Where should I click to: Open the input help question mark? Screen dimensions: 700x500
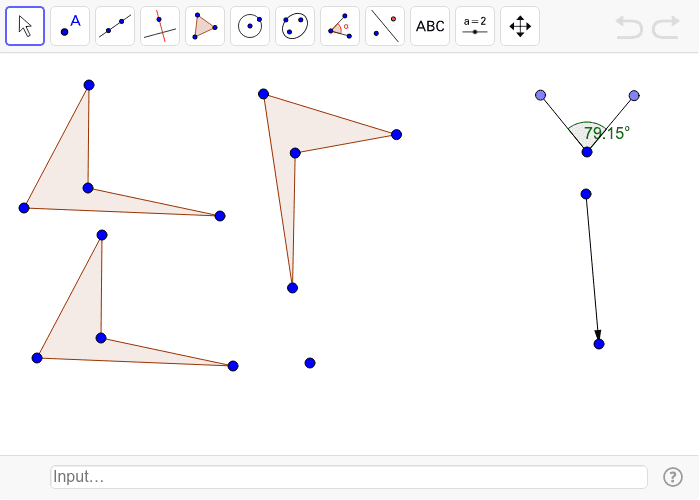click(x=673, y=477)
